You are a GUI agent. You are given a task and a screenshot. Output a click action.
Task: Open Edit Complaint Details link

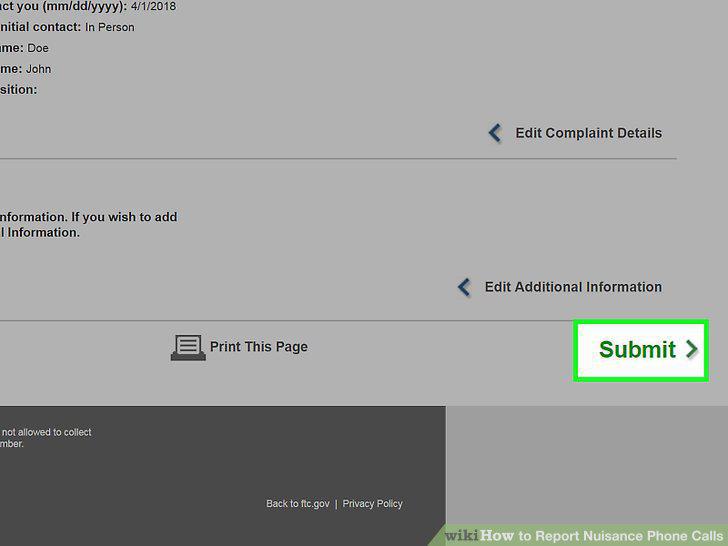click(x=588, y=133)
